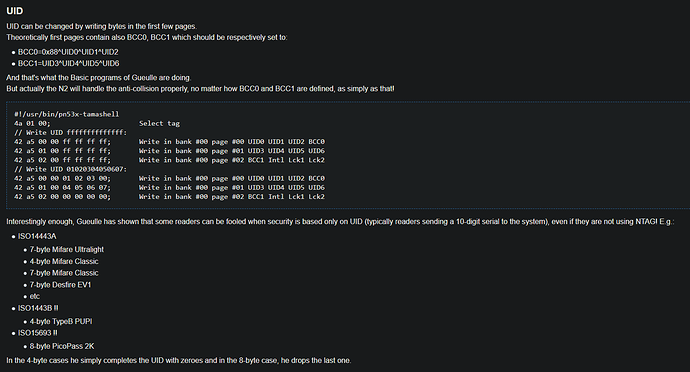Click the '42 a5 01 00 04 05 06 07' command
The width and height of the screenshot is (690, 372).
62,188
